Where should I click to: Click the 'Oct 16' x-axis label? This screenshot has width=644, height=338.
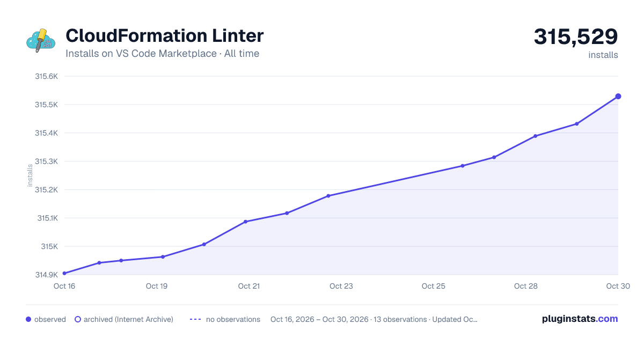[64, 286]
